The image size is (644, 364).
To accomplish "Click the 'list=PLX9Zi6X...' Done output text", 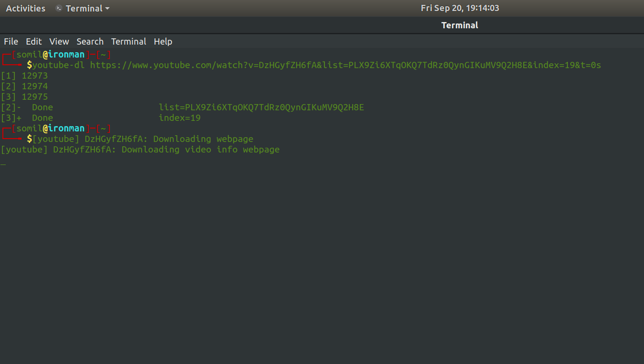I will [261, 107].
